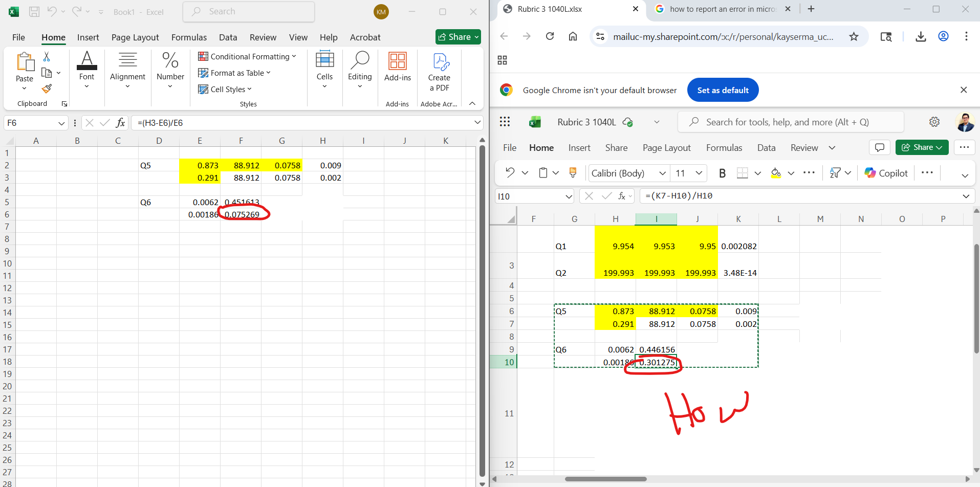Select column H header in Excel Online
The height and width of the screenshot is (487, 980).
click(615, 219)
